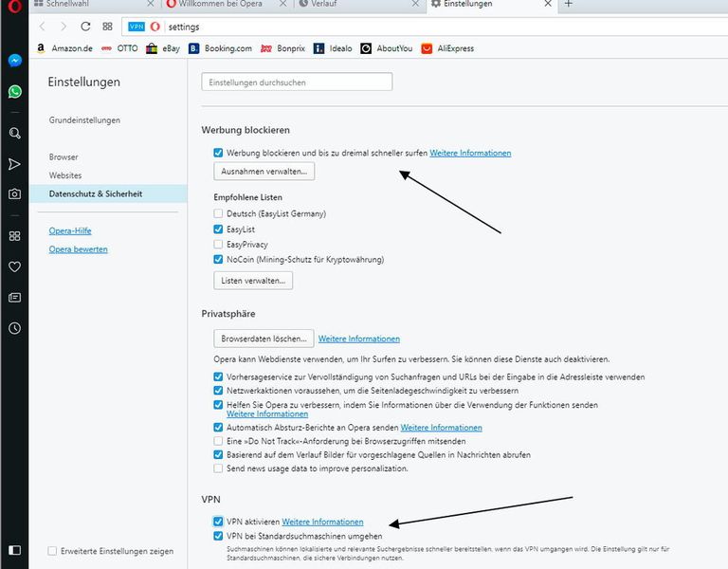
Task: Open Weitere Informationen link beside Browserdaten löschen
Action: point(359,339)
